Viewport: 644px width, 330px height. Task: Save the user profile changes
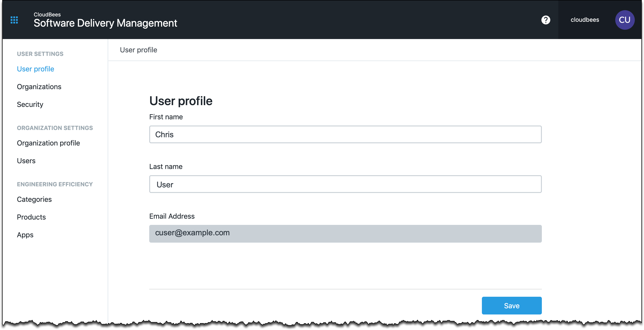point(511,306)
